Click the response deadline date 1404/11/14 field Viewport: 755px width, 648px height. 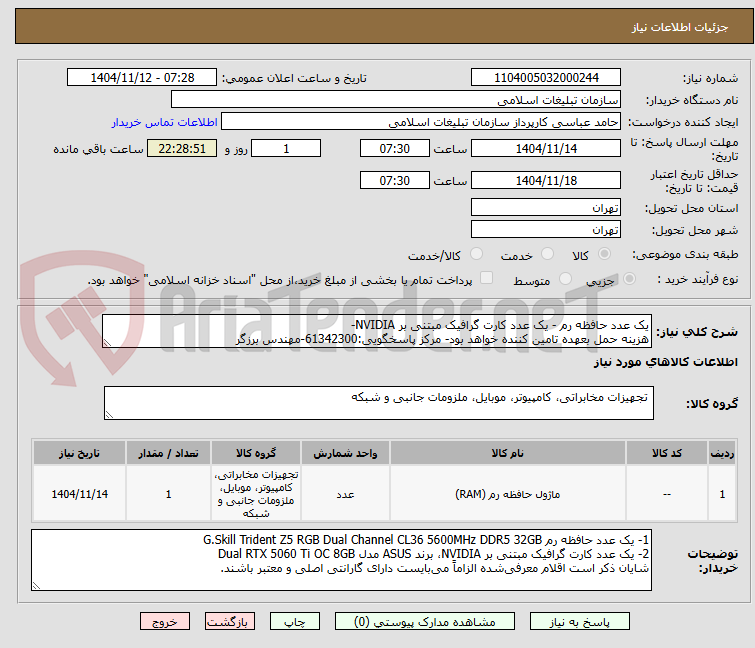546,148
